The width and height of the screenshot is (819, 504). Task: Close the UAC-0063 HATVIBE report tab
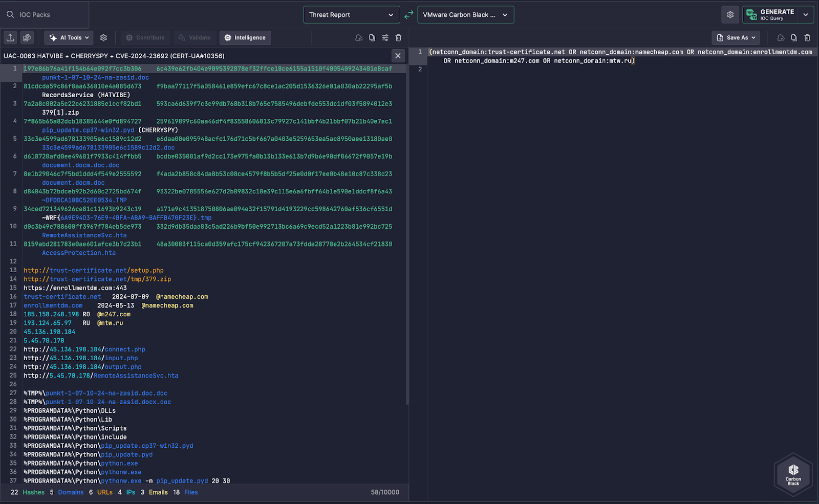(398, 56)
